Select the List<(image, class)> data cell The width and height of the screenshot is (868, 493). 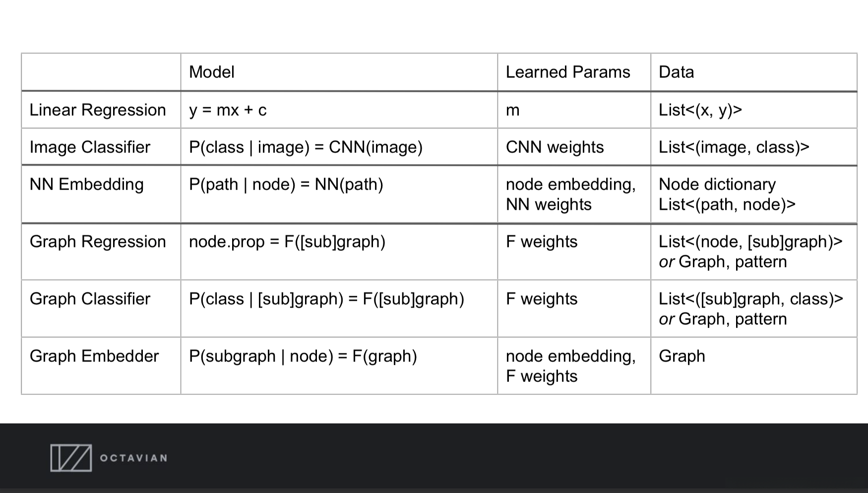coord(734,147)
